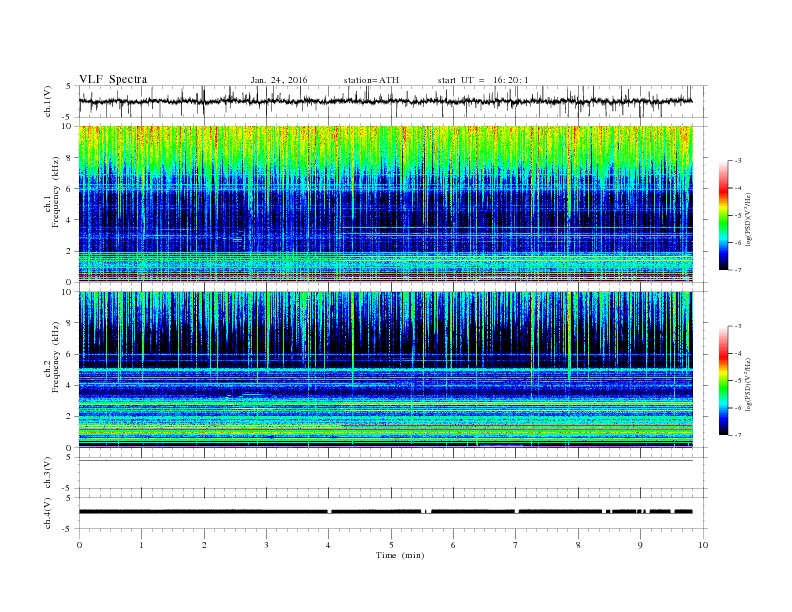Click inside the ch.1 spectrogram panel
Screen dimensions: 792x612
(x=385, y=204)
